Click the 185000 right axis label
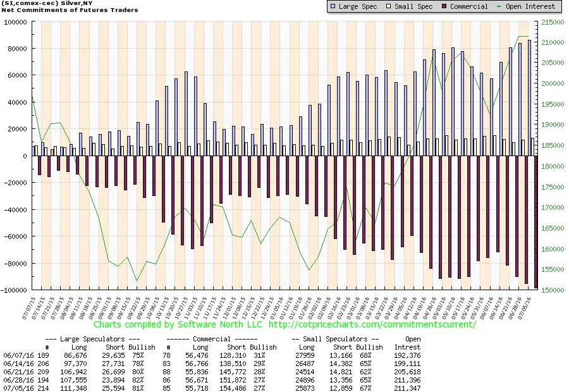Screen dimensions: 569x392 (553, 146)
